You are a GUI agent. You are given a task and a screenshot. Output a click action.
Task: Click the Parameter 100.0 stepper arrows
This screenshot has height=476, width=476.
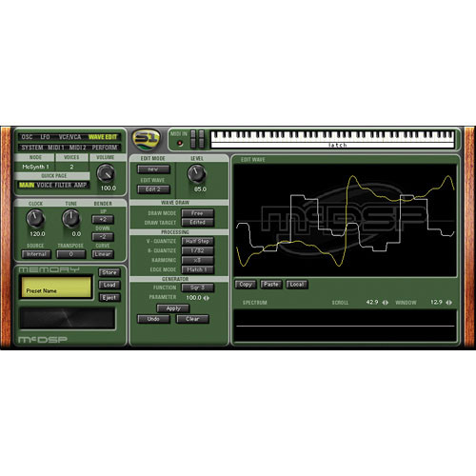click(207, 298)
